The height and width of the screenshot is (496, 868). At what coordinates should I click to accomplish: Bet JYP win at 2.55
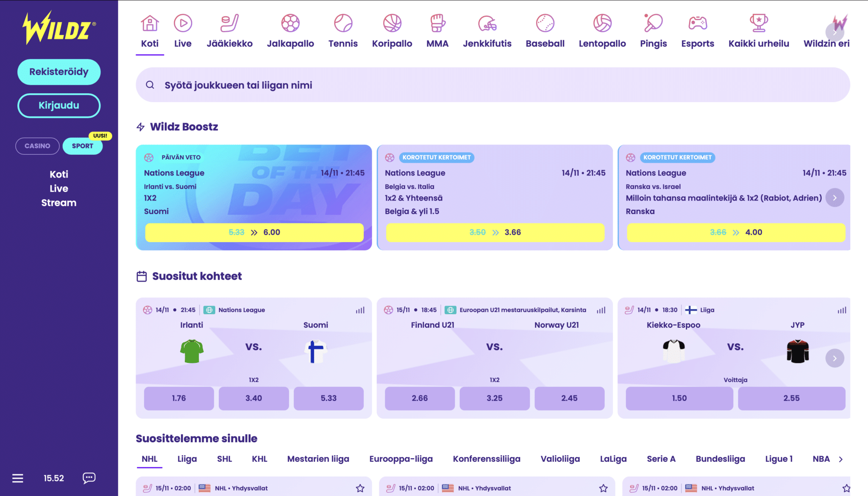pyautogui.click(x=791, y=398)
